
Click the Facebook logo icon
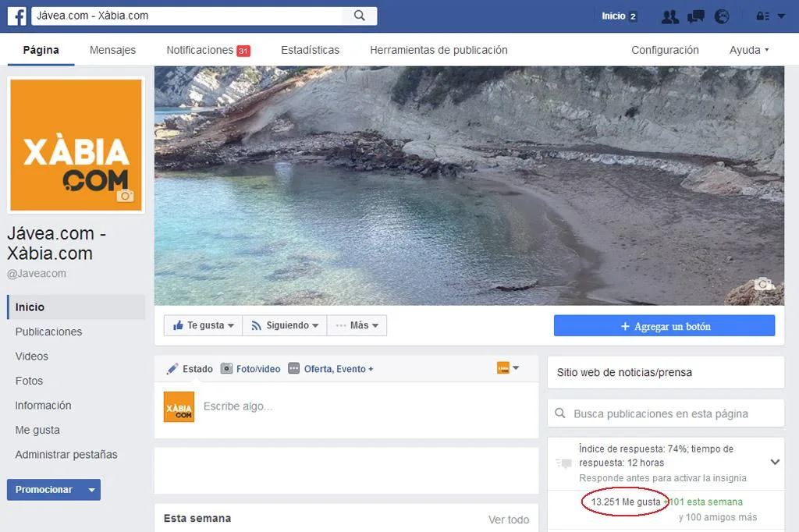point(16,16)
